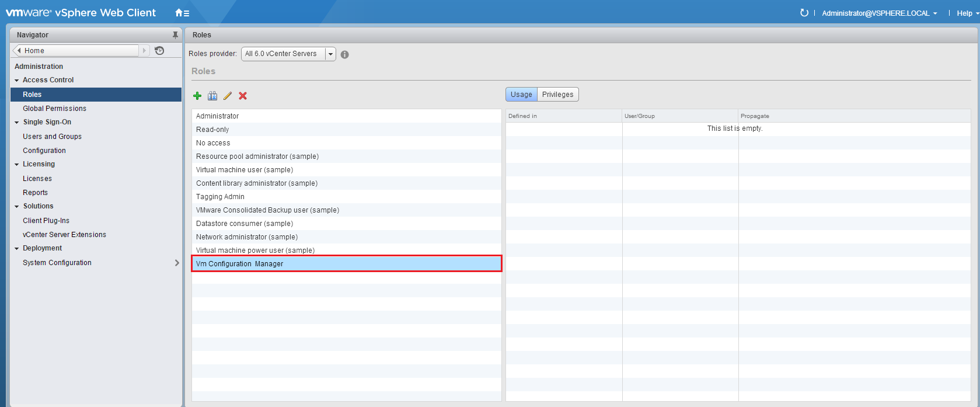Switch to the Privileges tab

557,95
